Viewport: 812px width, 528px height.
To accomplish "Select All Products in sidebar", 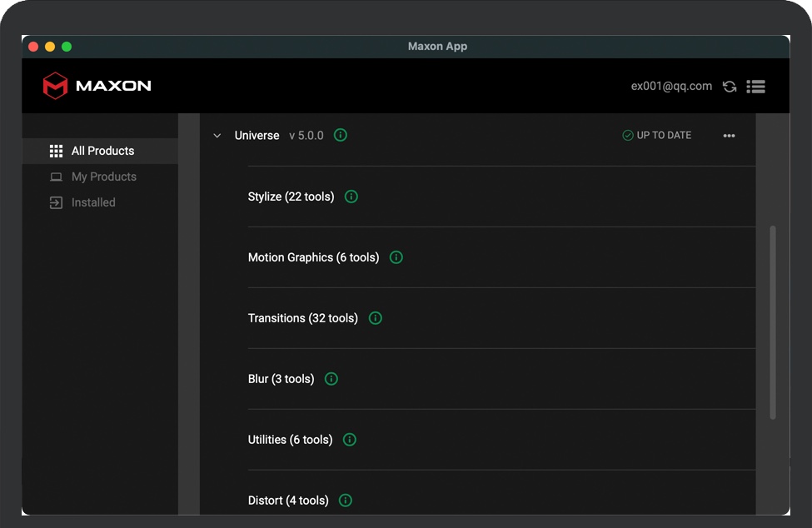I will pyautogui.click(x=102, y=151).
